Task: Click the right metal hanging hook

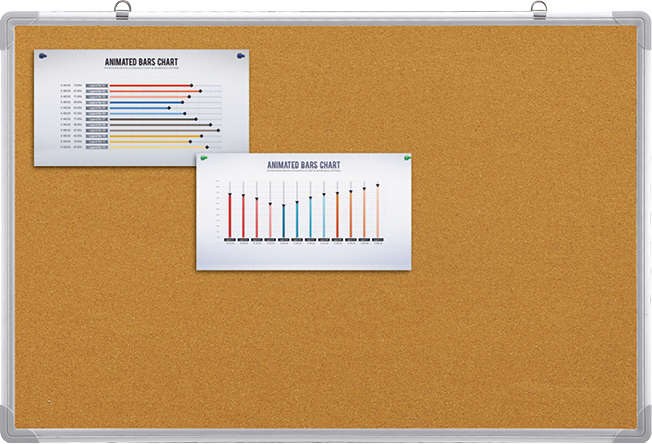Action: 539,10
